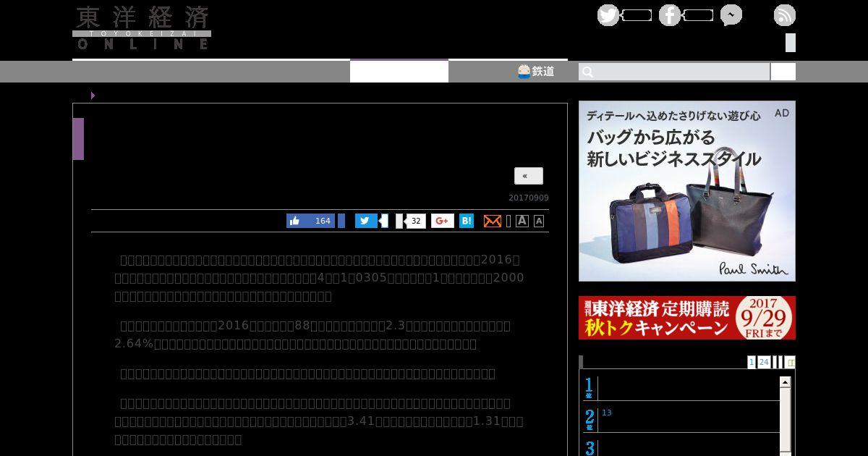This screenshot has height=456, width=868.
Task: Select the smaller font size A
Action: (539, 221)
